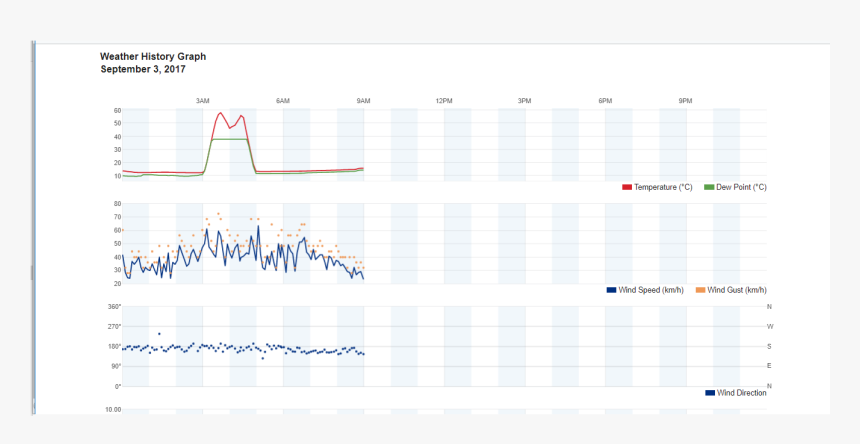Click the green Dew Point legend swatch
This screenshot has height=444, width=860.
click(x=710, y=187)
